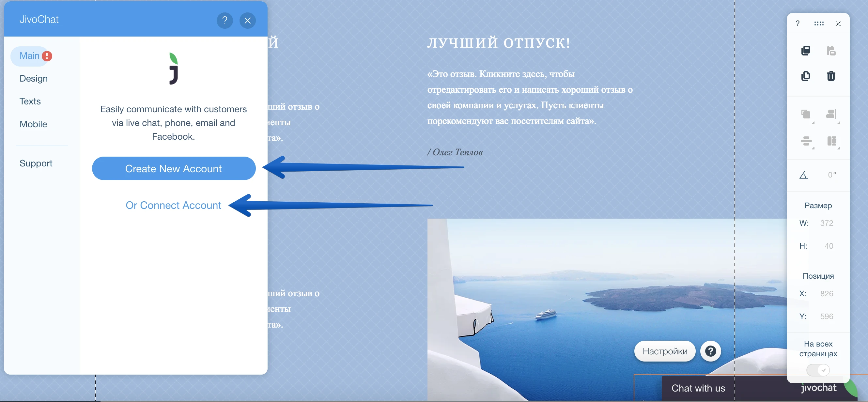868x402 pixels.
Task: Open toolbar panel help question mark
Action: click(x=798, y=23)
